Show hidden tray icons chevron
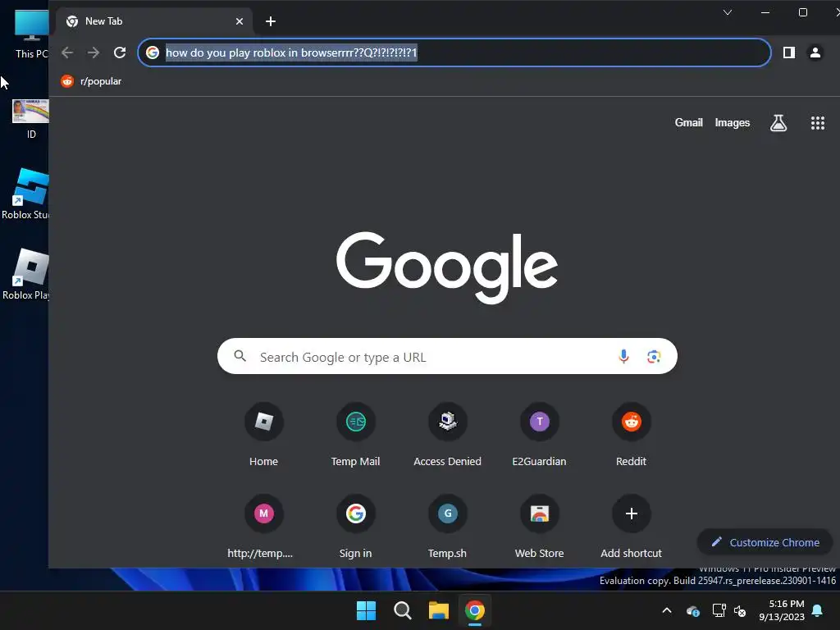The image size is (840, 630). click(667, 610)
